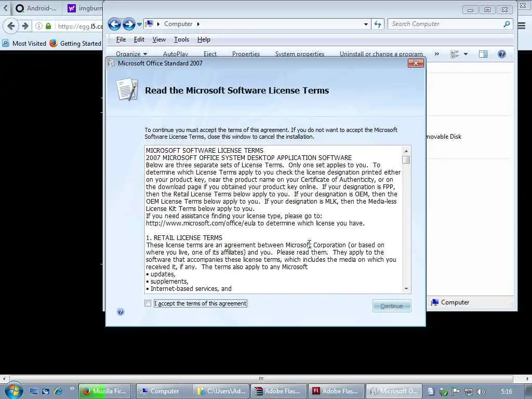Click Eject in Explorer toolbar
Screen dimensions: 532x399
pos(210,54)
